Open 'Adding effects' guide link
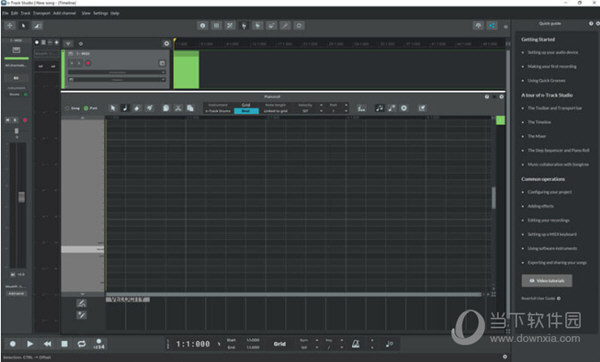The image size is (600, 362). click(541, 206)
